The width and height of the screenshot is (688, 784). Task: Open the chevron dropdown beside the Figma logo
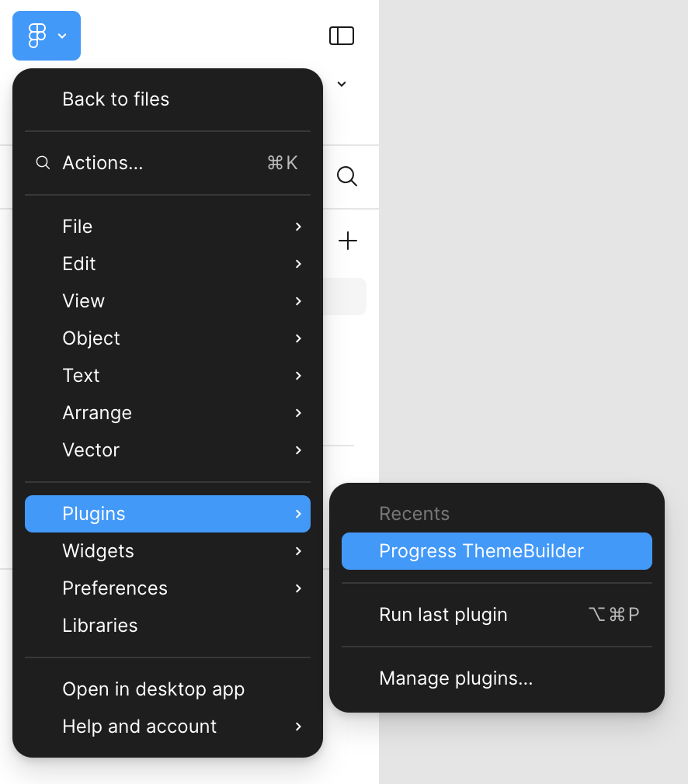click(x=61, y=36)
